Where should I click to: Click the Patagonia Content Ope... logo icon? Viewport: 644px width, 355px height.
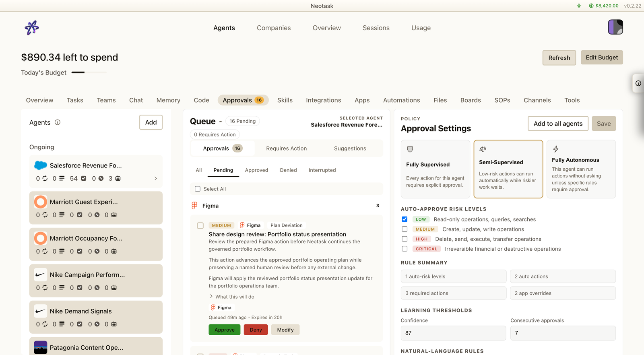tap(41, 347)
